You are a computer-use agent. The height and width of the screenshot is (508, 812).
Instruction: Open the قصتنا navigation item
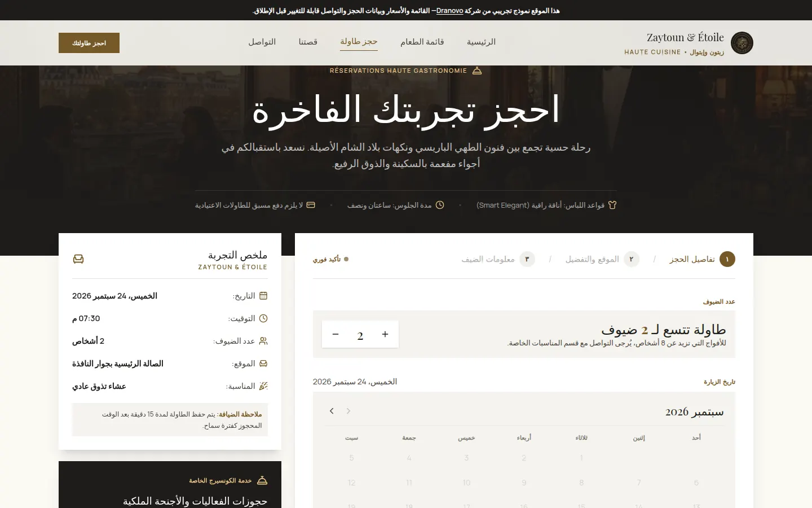[x=308, y=42]
